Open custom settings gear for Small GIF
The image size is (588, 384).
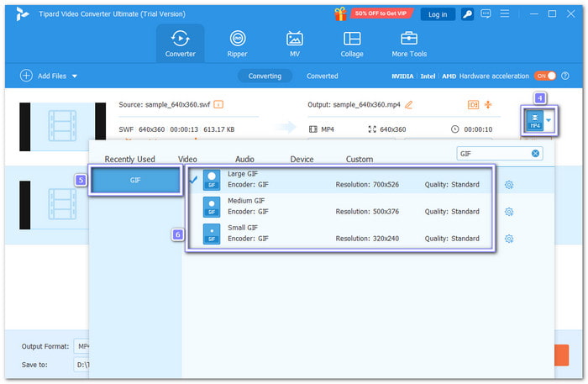[508, 239]
